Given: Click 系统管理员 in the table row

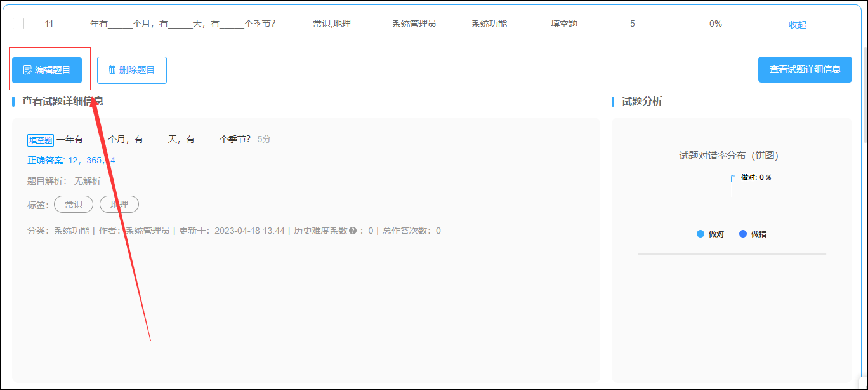Looking at the screenshot, I should 414,24.
